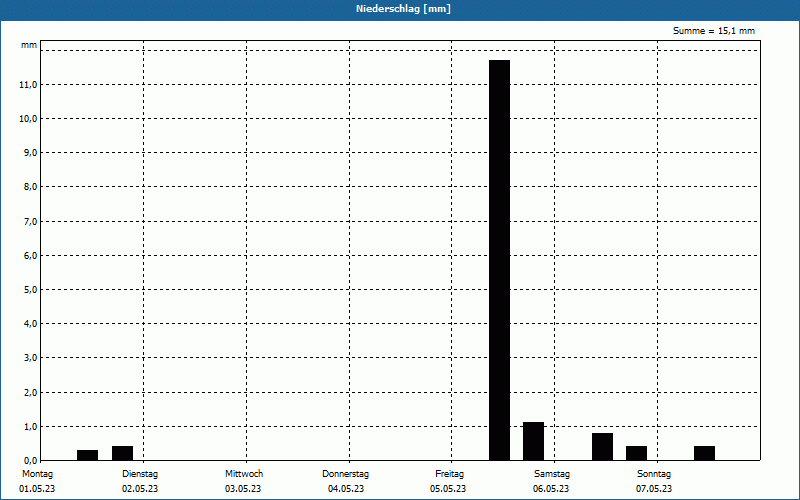The height and width of the screenshot is (500, 800).
Task: Click the 6,0 y-axis value
Action: [30, 256]
